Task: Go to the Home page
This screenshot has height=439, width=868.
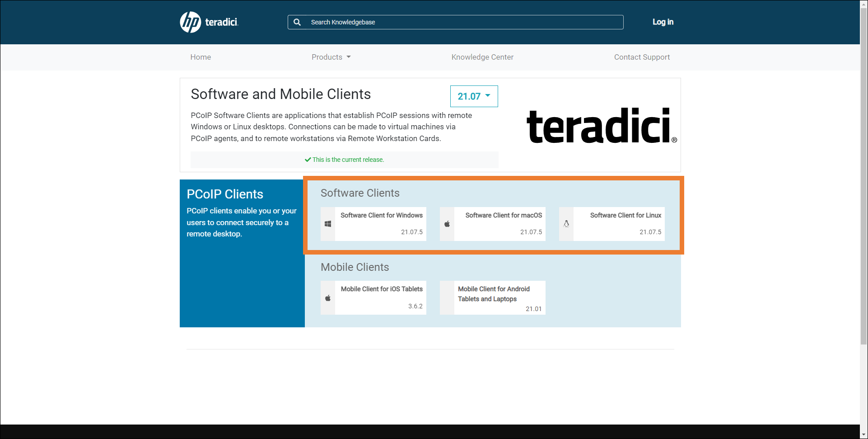Action: (201, 57)
